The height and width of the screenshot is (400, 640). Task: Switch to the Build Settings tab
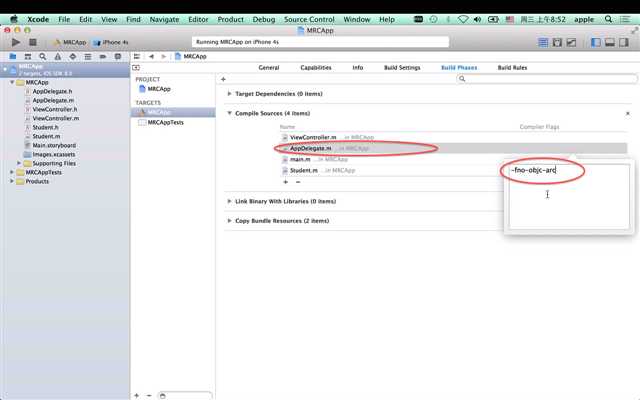[x=402, y=68]
